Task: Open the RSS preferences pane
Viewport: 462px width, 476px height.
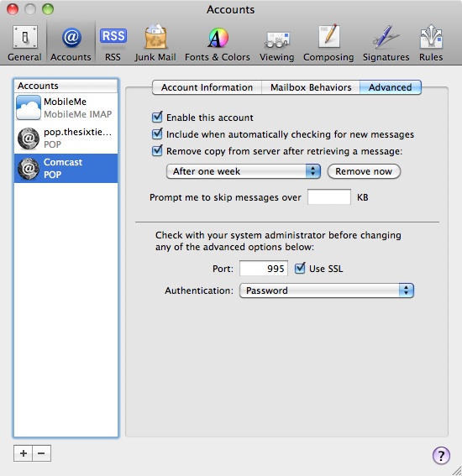Action: click(x=113, y=43)
